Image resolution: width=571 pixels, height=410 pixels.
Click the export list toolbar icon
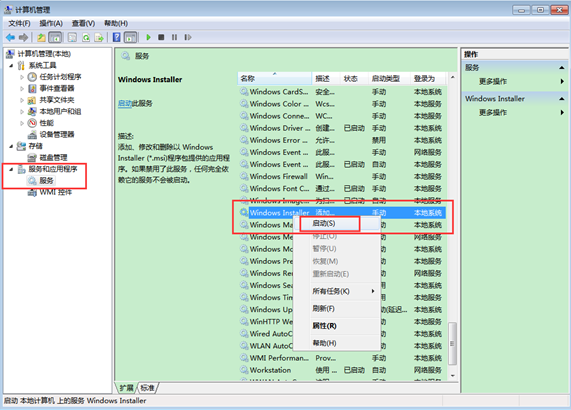pos(99,37)
